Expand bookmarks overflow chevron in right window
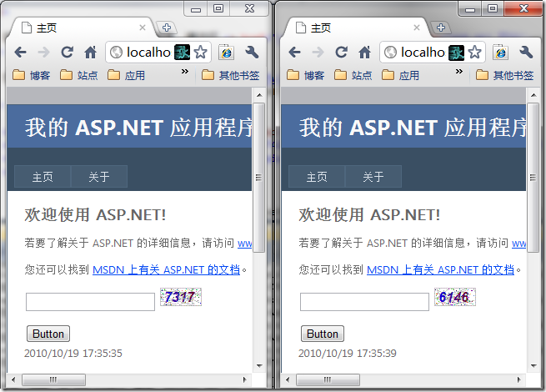 coord(459,72)
